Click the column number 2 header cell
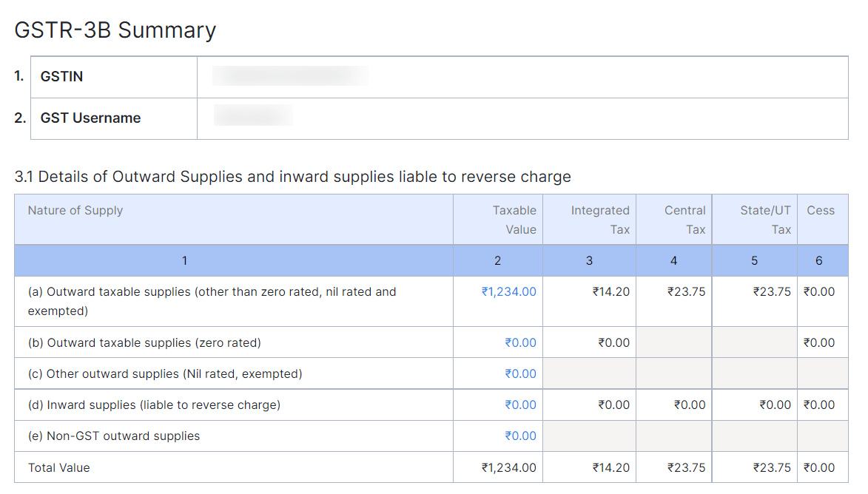This screenshot has width=868, height=494. [497, 260]
